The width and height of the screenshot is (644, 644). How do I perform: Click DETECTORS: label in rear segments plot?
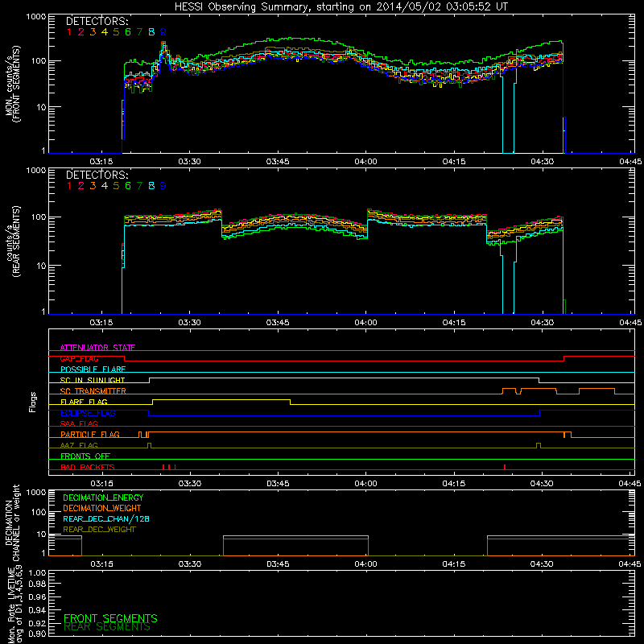tap(97, 175)
